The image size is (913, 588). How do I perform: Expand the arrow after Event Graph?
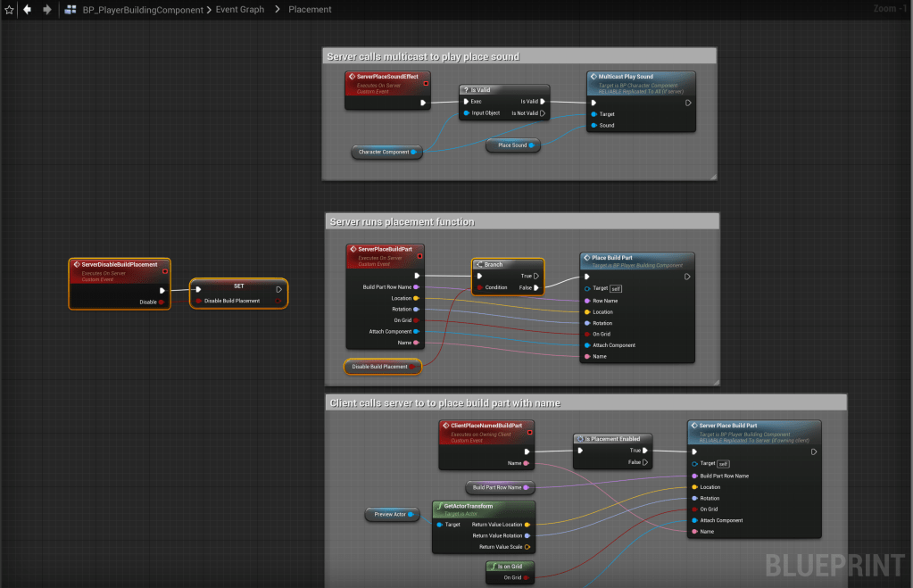(277, 10)
